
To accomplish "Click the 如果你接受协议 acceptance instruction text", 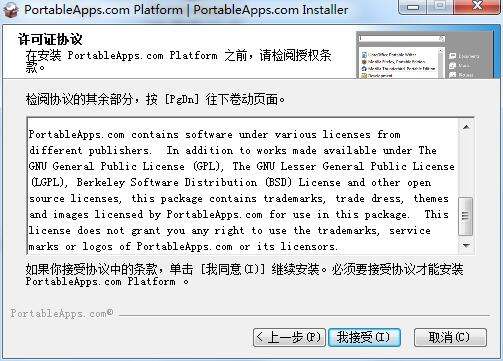I will point(244,275).
